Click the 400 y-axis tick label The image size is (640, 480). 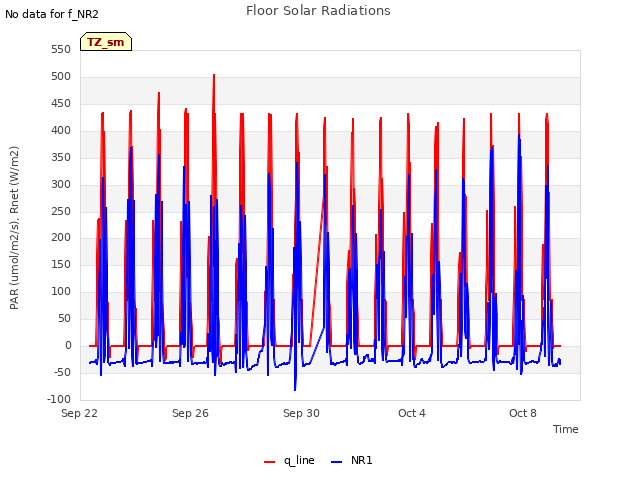[61, 131]
